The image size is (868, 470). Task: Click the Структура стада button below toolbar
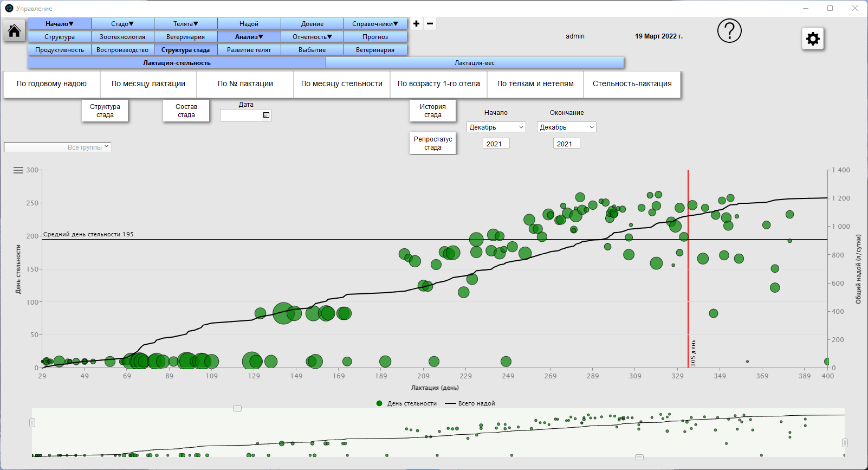coord(105,111)
